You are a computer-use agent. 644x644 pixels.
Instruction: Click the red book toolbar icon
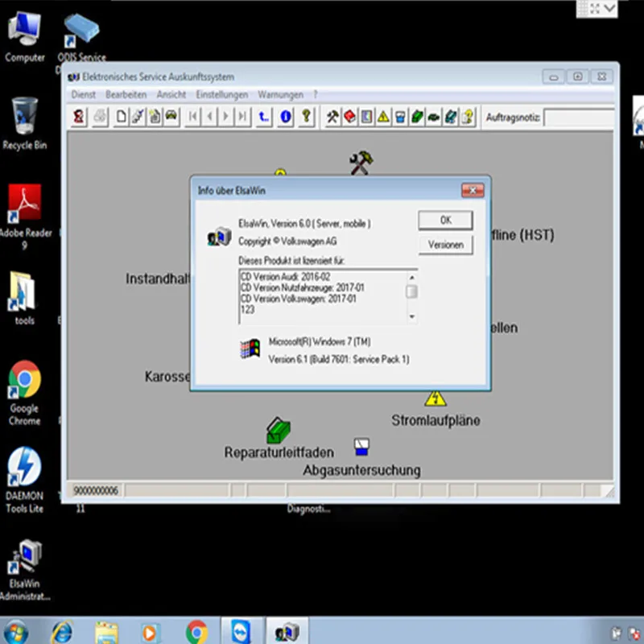point(349,117)
